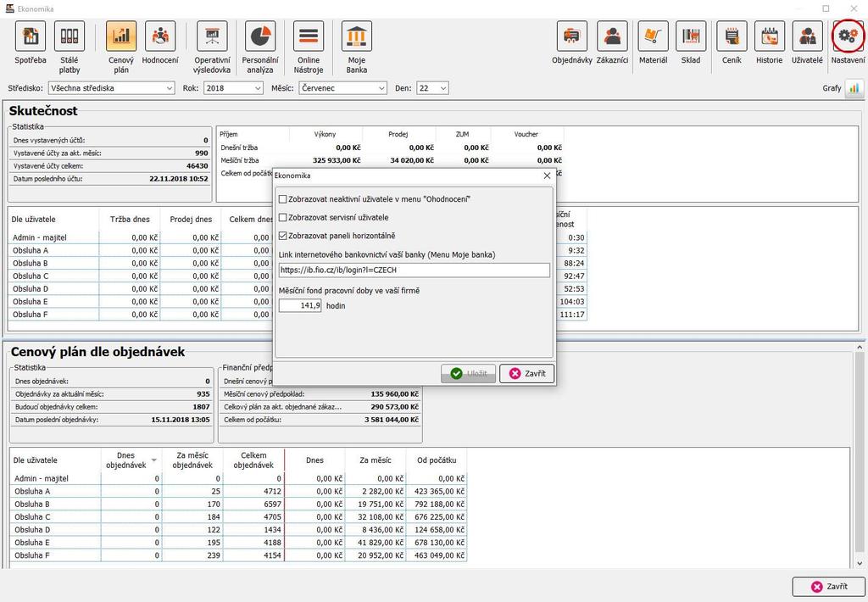This screenshot has width=868, height=602.
Task: Click the Uložit button in dialog
Action: click(468, 373)
